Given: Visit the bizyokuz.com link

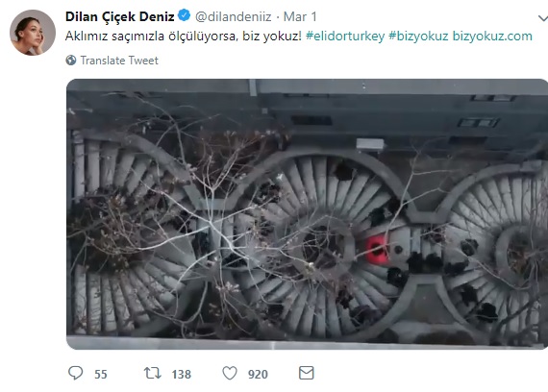Looking at the screenshot, I should (x=492, y=36).
